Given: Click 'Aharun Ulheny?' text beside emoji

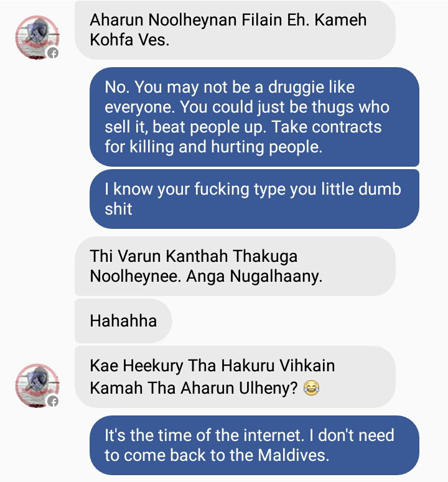Looking at the screenshot, I should point(239,388).
